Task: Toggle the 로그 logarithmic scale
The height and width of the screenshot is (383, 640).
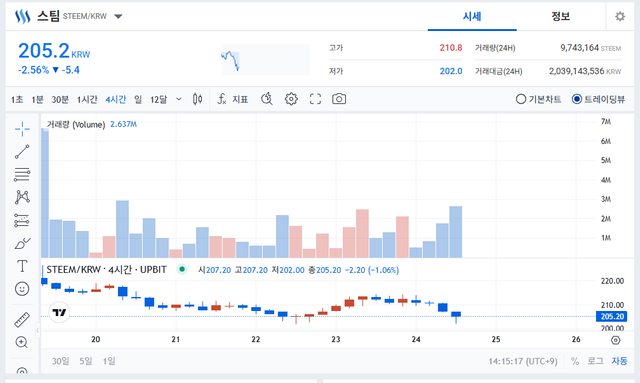Action: [595, 361]
